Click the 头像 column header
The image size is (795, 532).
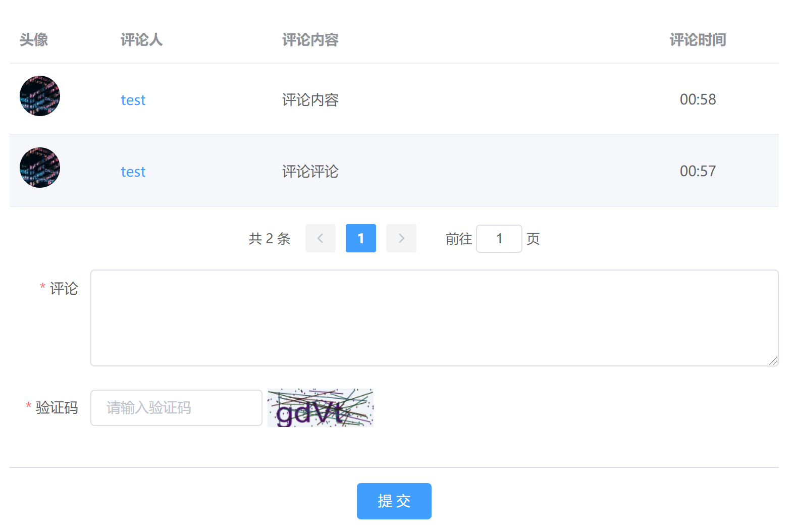click(x=34, y=40)
